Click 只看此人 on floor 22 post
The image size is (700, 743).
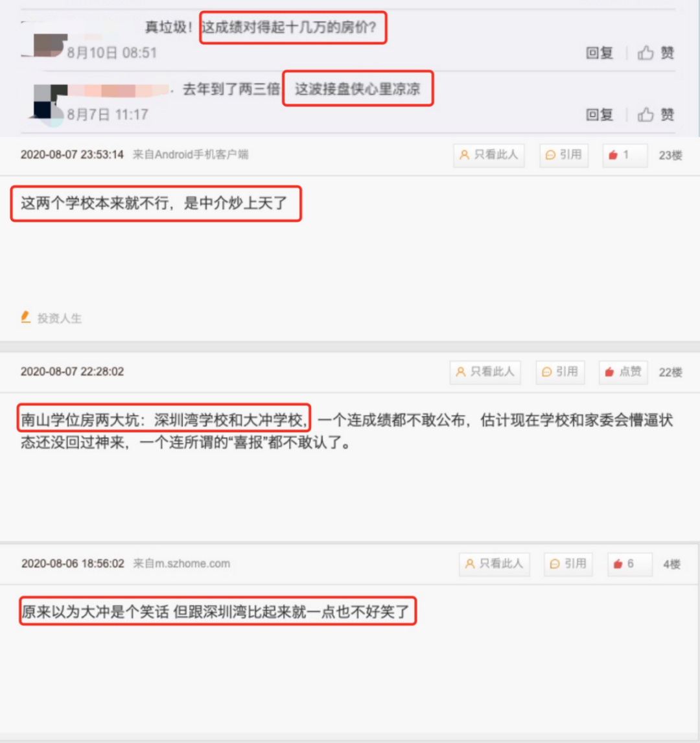click(x=485, y=372)
